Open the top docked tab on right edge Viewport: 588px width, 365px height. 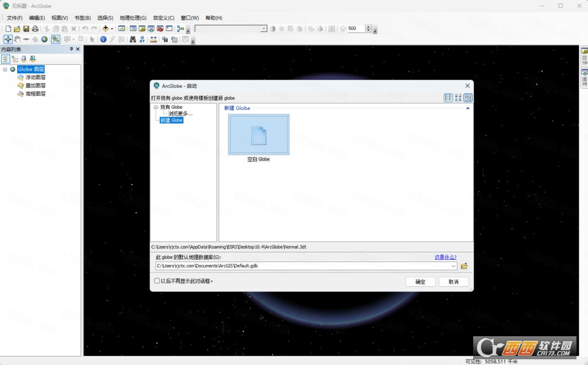(584, 56)
